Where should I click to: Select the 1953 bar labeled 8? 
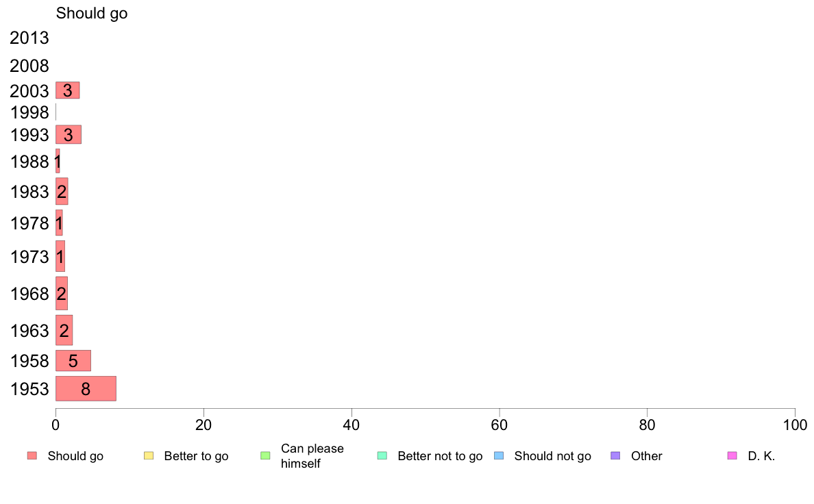pyautogui.click(x=86, y=389)
